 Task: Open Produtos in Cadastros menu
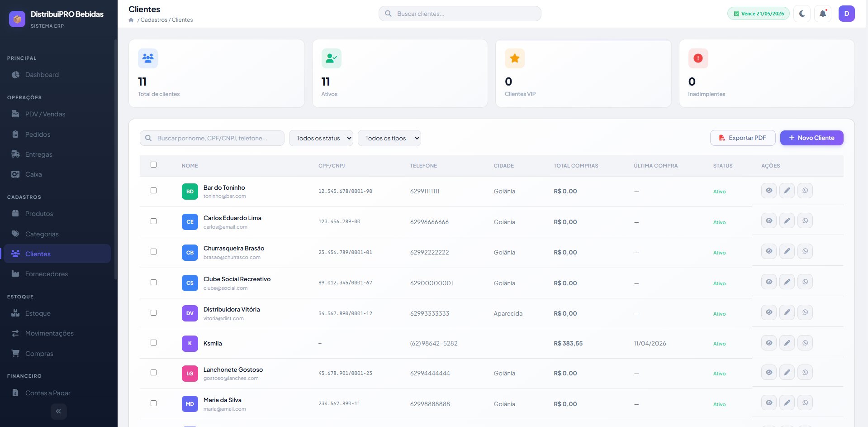57,214
